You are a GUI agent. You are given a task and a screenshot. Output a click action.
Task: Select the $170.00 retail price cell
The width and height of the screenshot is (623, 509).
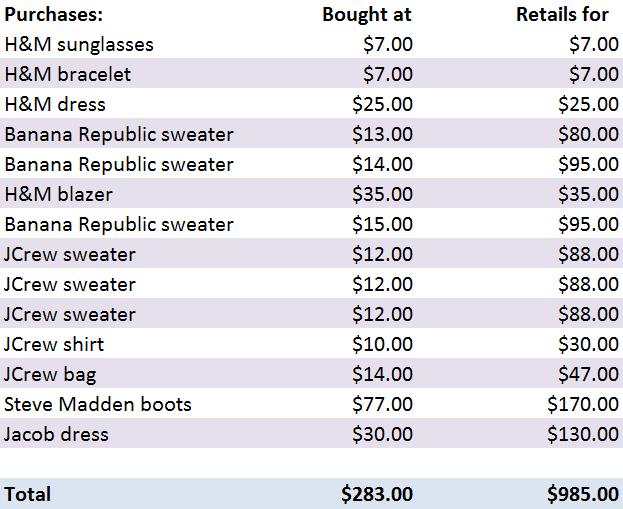583,404
